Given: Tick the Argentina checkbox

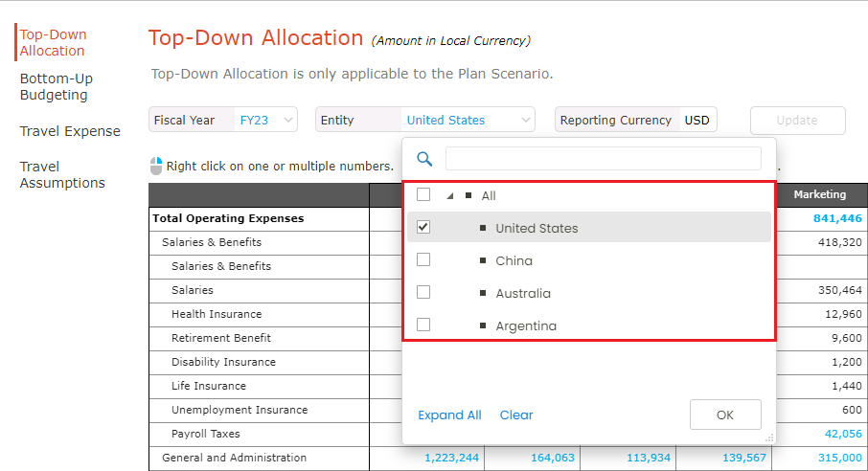Looking at the screenshot, I should (423, 325).
